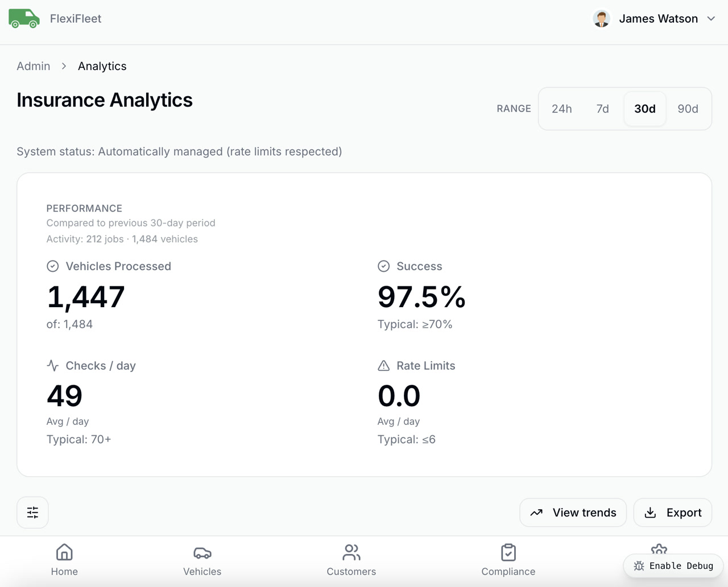728x587 pixels.
Task: Click the Vehicles car icon
Action: [x=202, y=552]
